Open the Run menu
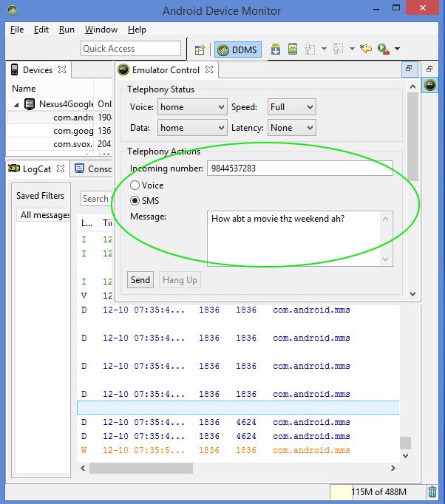This screenshot has width=445, height=504. click(67, 30)
